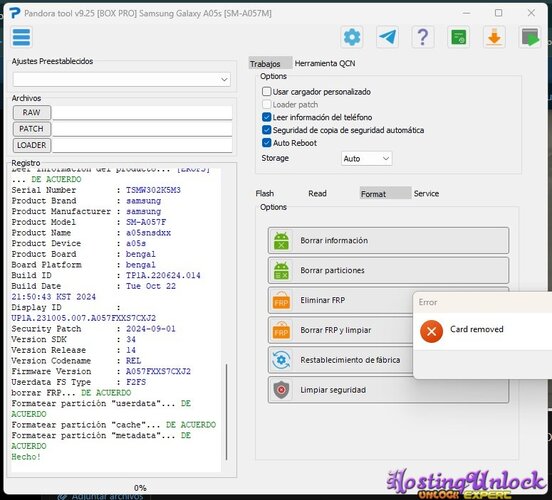Open the hamburger menu icon
Screen dimensions: 552x500
[21, 37]
